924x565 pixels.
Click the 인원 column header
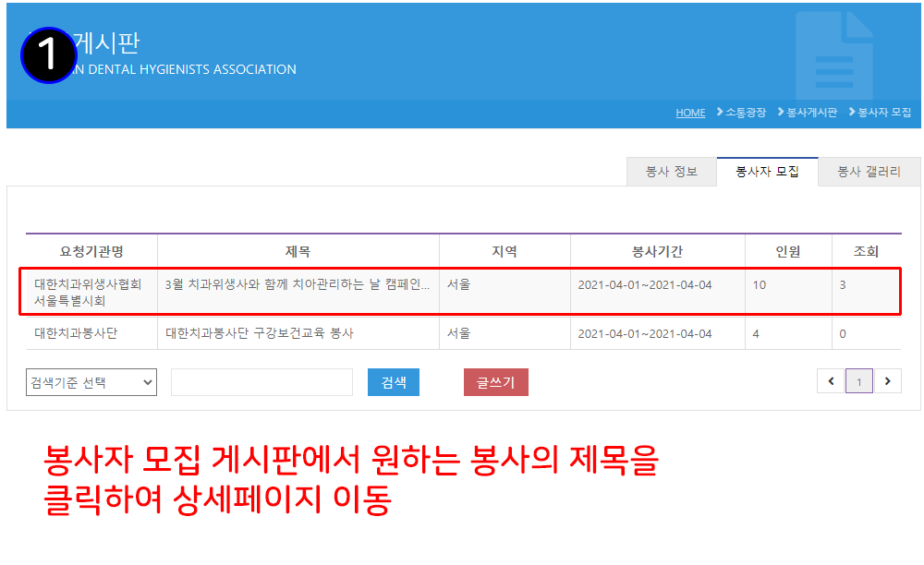[788, 251]
